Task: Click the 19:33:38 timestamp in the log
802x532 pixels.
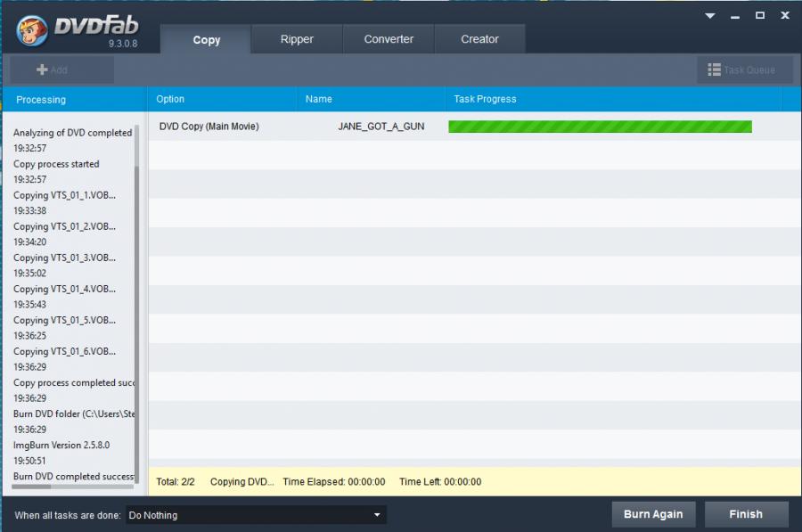Action: tap(29, 210)
